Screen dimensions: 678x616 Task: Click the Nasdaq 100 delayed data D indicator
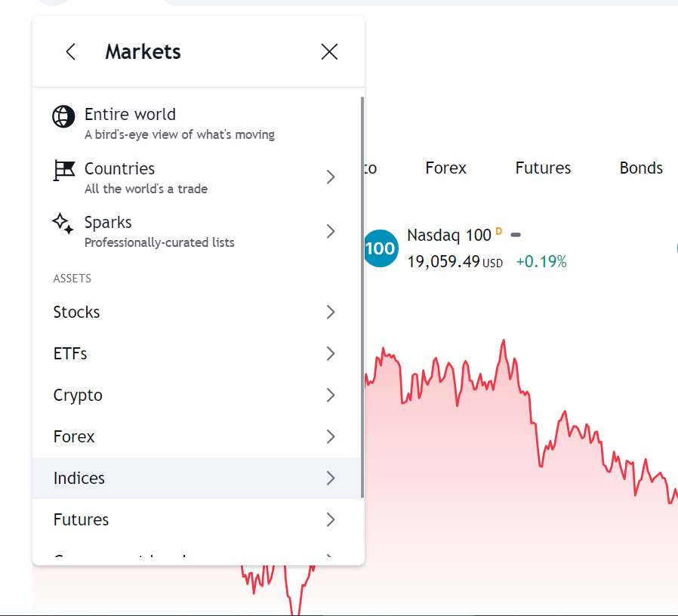pos(498,231)
